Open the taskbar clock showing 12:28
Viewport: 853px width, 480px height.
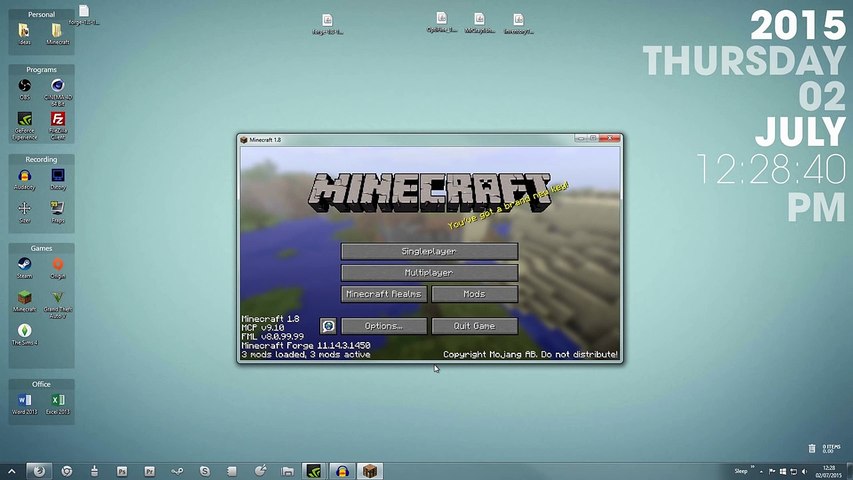point(829,471)
